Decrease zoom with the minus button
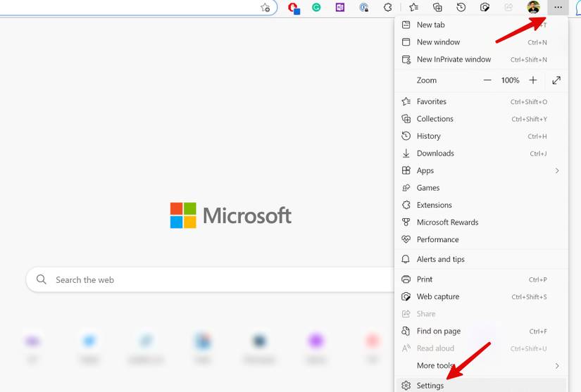Image resolution: width=581 pixels, height=392 pixels. tap(487, 80)
